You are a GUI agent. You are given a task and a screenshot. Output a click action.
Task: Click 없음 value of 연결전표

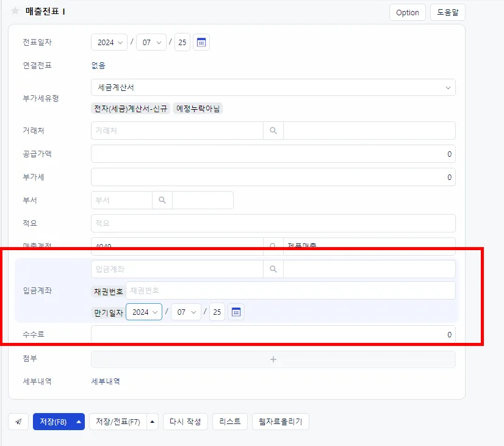pos(98,65)
